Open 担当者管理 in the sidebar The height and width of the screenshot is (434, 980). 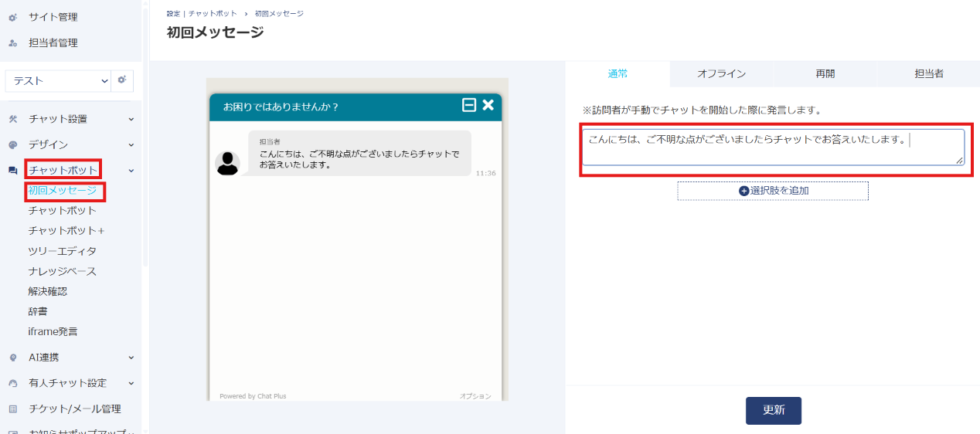[53, 42]
